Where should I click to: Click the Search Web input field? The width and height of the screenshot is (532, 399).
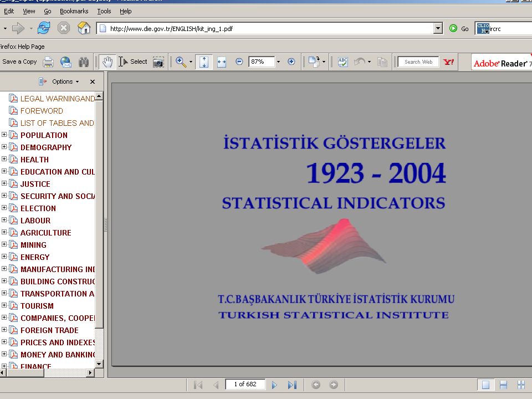point(418,62)
